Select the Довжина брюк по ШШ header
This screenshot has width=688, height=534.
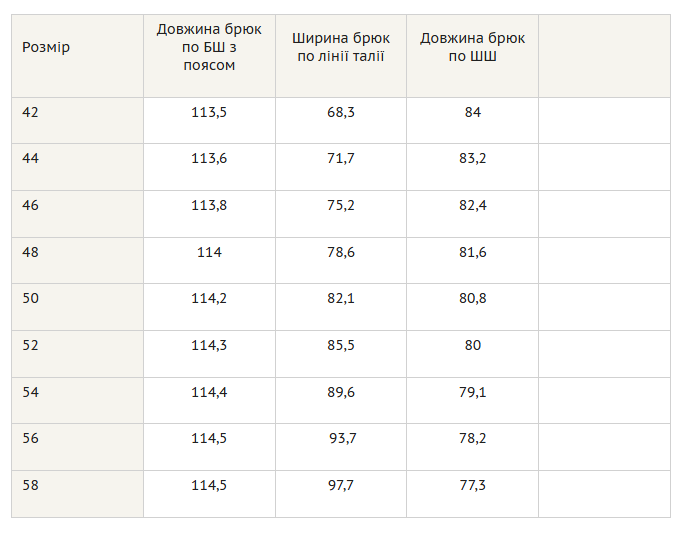473,47
